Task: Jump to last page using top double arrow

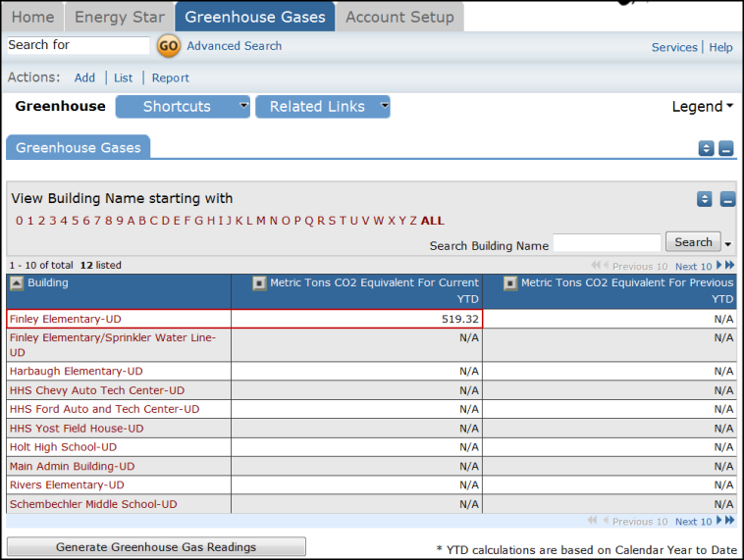Action: (x=729, y=265)
